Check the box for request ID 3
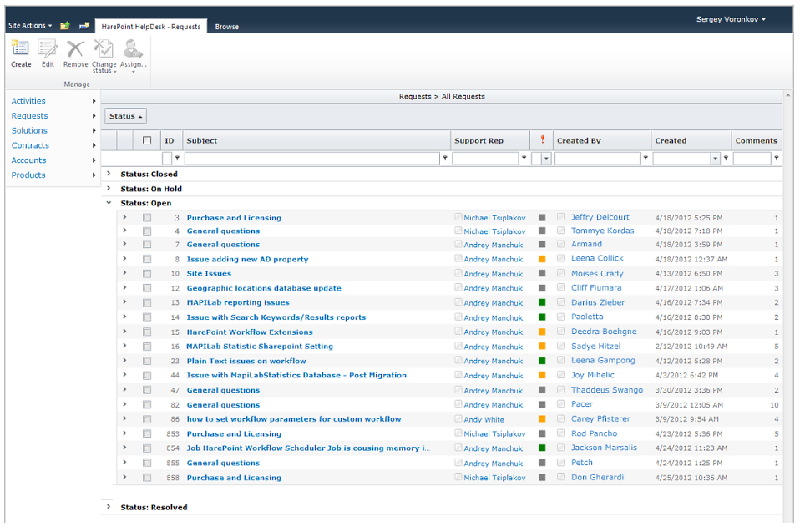This screenshot has width=800, height=532. pos(147,218)
